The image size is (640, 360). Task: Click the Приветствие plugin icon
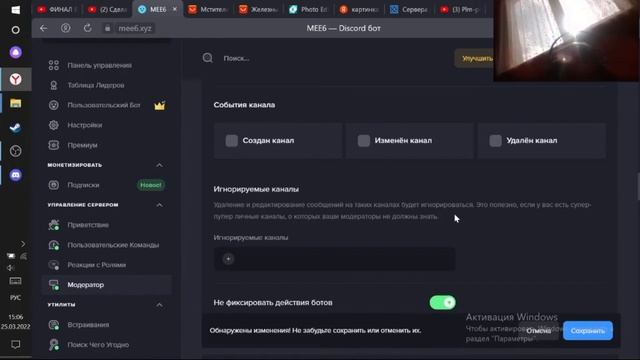coord(53,225)
